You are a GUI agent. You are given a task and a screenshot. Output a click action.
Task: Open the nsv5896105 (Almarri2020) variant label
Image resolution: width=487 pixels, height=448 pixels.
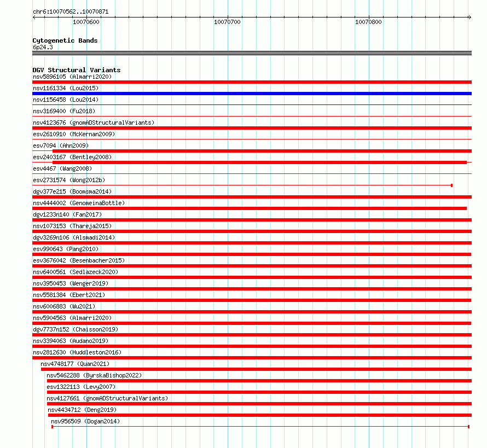72,77
